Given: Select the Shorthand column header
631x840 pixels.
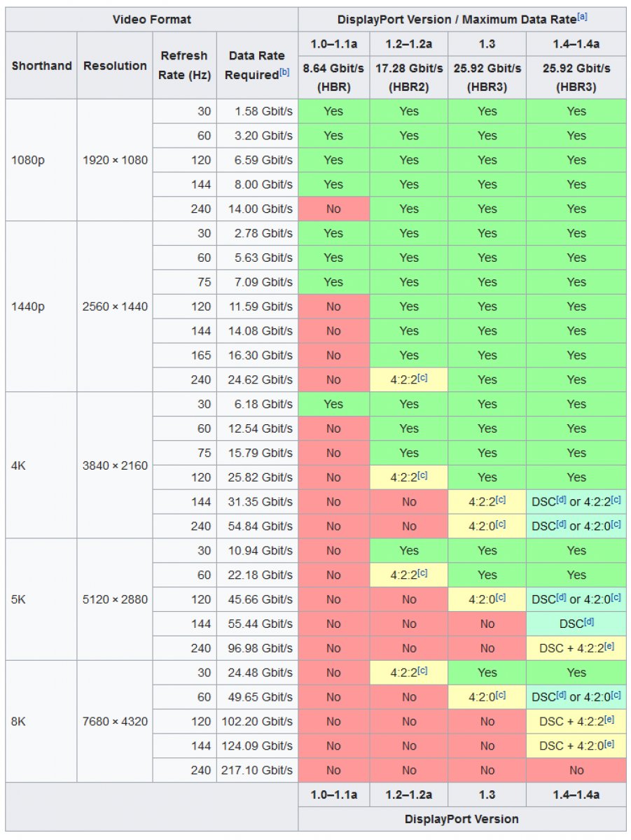Looking at the screenshot, I should (x=41, y=66).
